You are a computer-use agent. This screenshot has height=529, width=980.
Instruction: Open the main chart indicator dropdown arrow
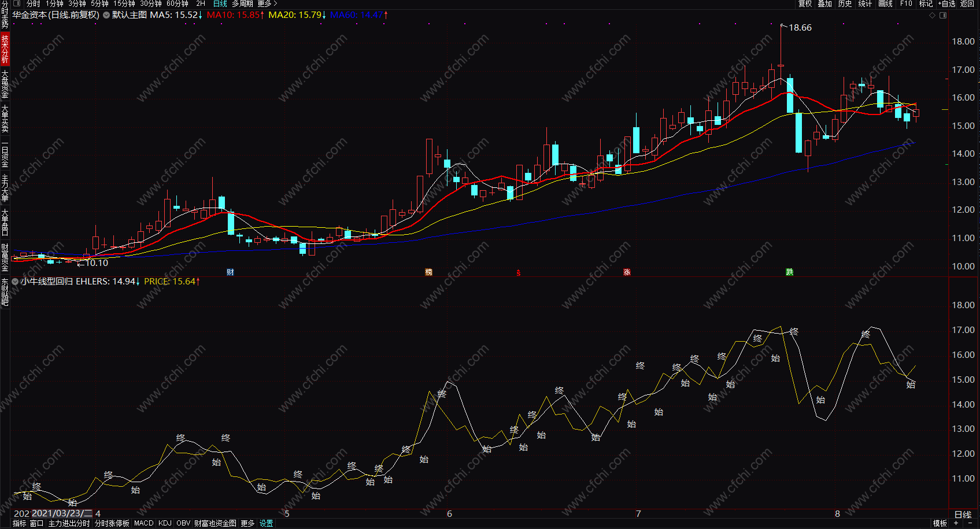pyautogui.click(x=106, y=15)
